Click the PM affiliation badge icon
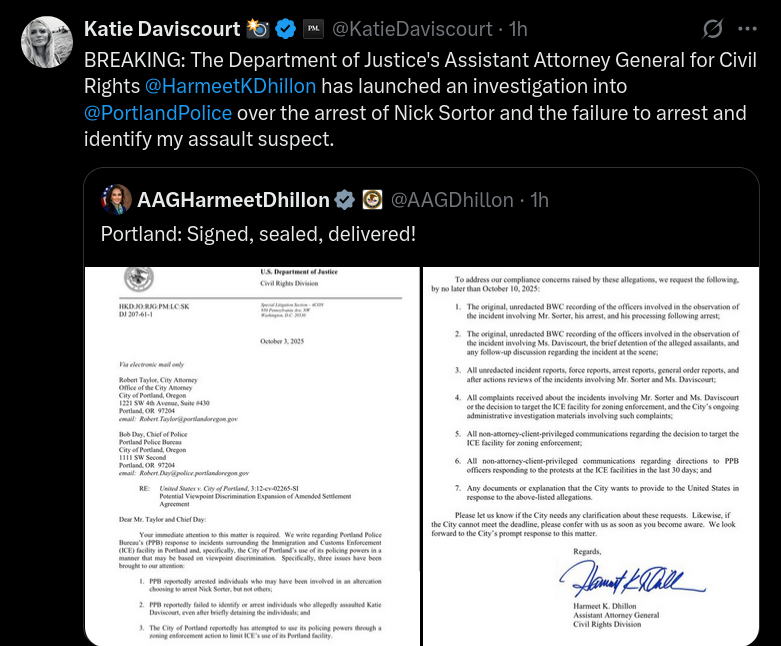781x646 pixels. 312,29
